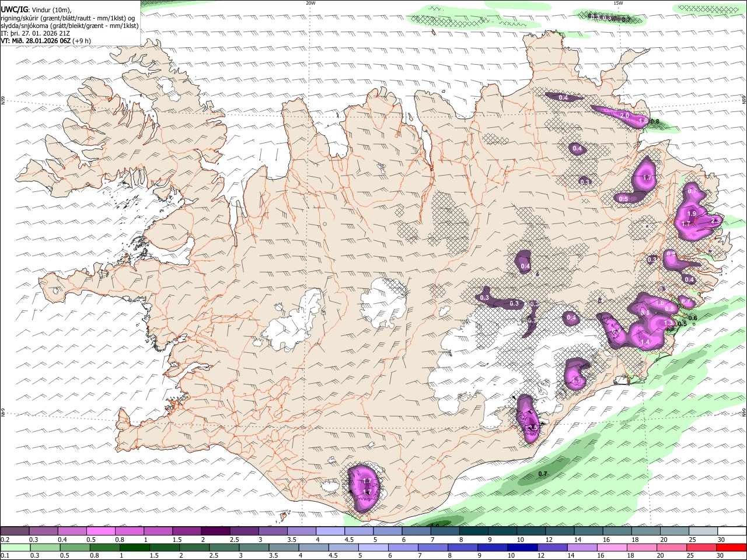
Task: Click the '20W' longitude label at the top edge
Action: (x=310, y=3)
